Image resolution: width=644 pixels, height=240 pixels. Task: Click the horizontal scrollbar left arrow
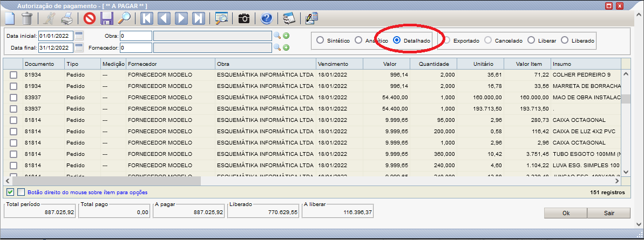click(8, 181)
